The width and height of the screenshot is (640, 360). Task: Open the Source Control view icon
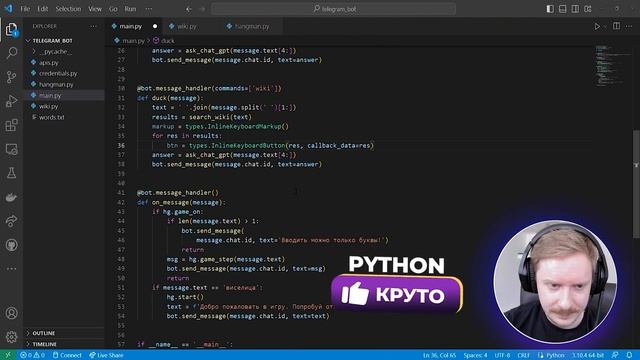[x=11, y=77]
